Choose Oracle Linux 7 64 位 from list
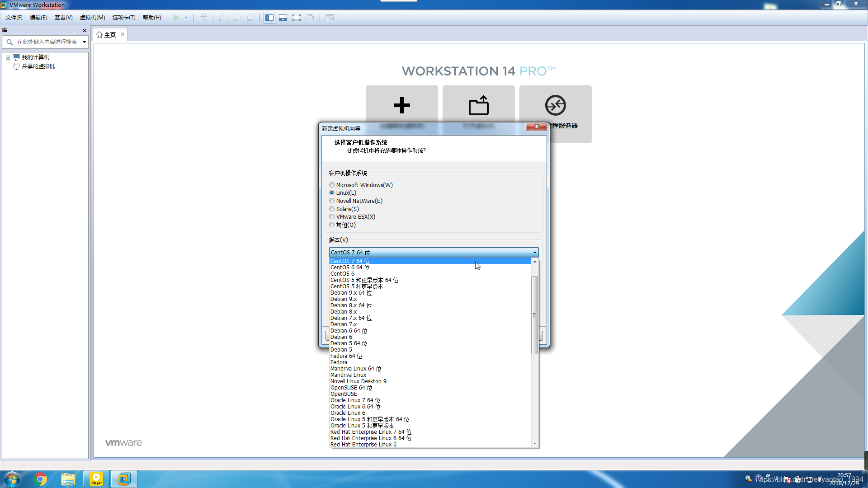Image resolution: width=868 pixels, height=488 pixels. click(430, 400)
